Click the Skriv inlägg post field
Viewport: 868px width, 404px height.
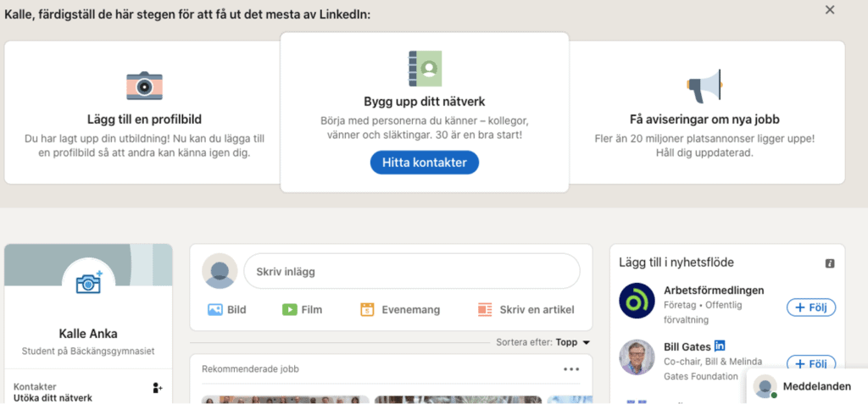click(x=412, y=271)
